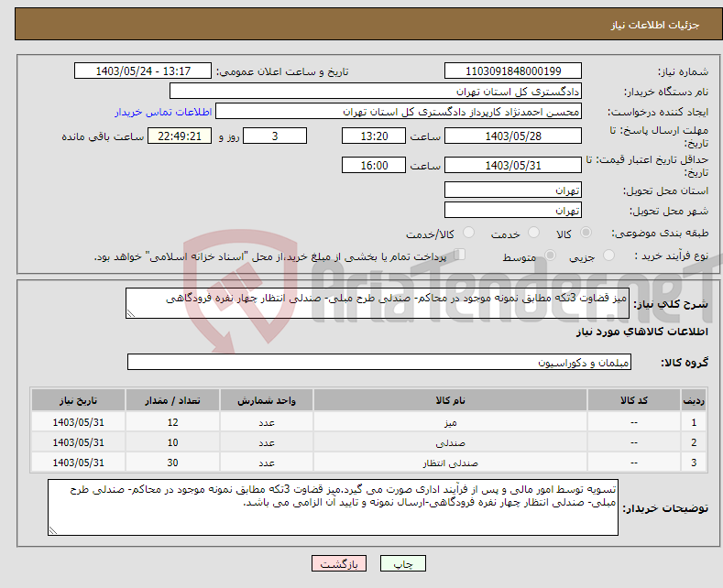Screen dimensions: 723x588
Task: Click the delivery city field تهران
Action: (513, 210)
